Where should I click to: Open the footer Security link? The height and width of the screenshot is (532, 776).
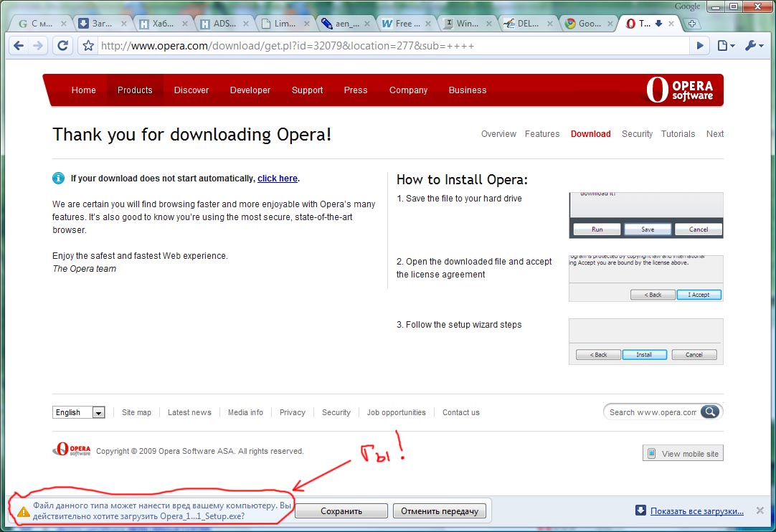click(336, 412)
